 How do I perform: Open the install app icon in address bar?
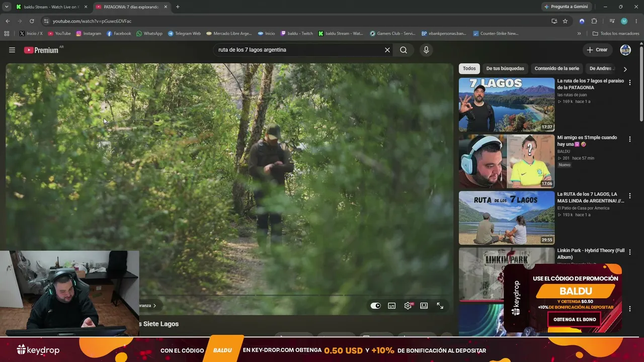pyautogui.click(x=554, y=21)
